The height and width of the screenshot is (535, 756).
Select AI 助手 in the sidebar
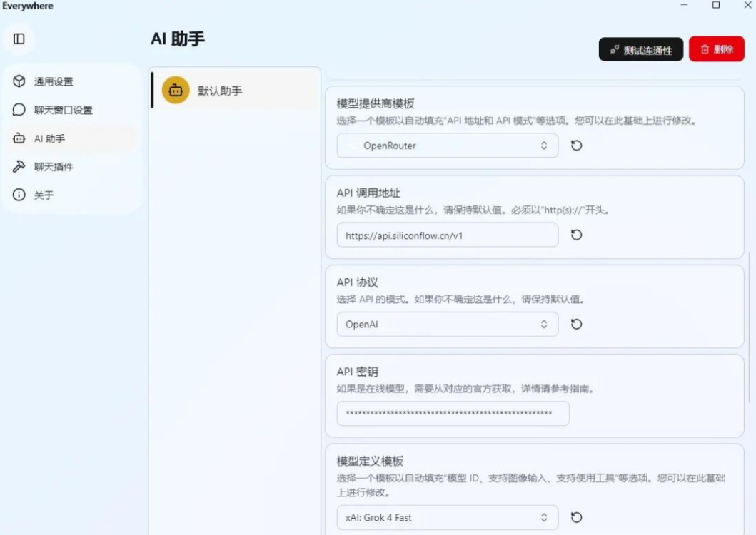coord(49,138)
